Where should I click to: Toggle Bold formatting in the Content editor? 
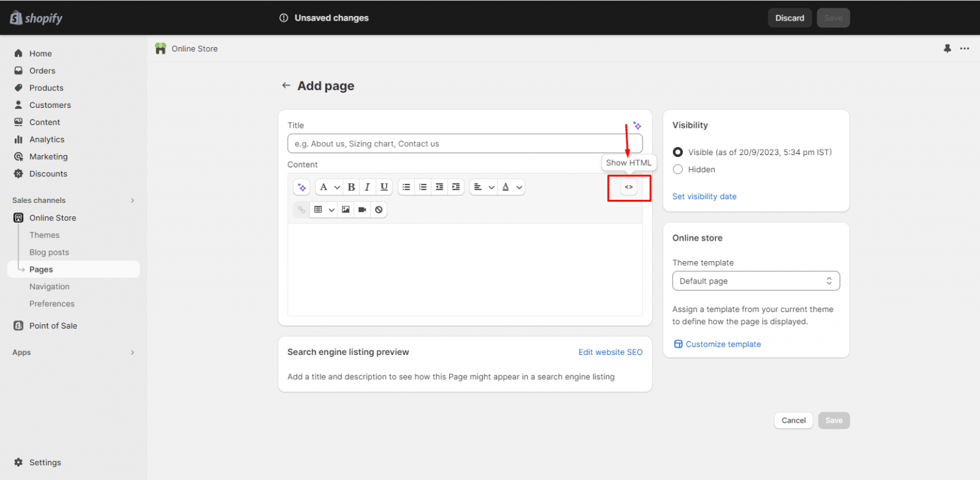(x=351, y=186)
